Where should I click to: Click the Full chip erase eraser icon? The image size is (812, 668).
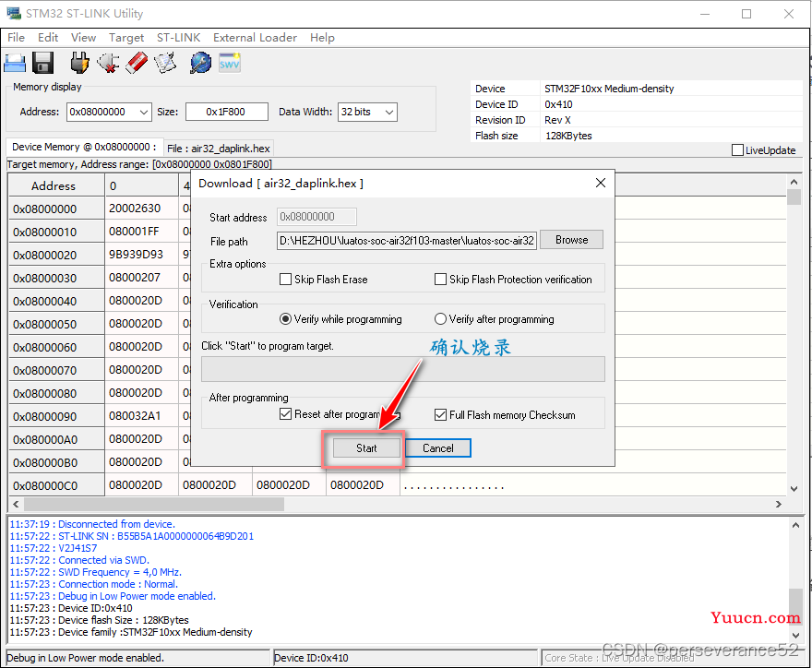137,63
